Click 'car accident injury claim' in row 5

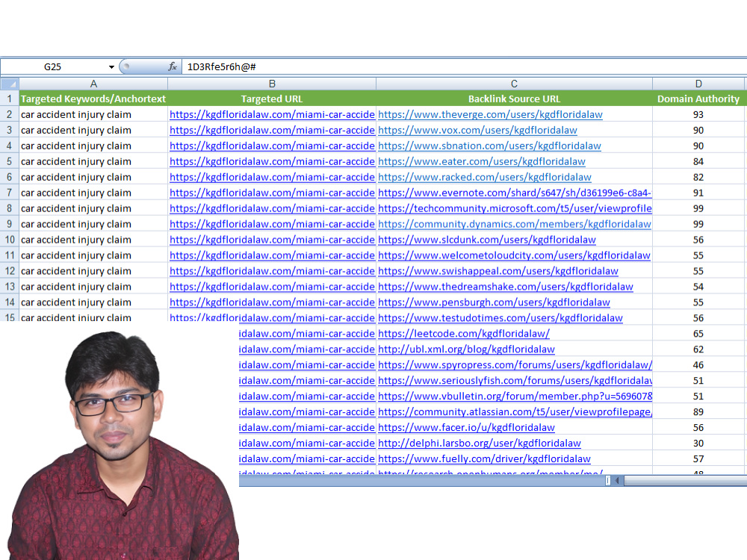coord(75,162)
